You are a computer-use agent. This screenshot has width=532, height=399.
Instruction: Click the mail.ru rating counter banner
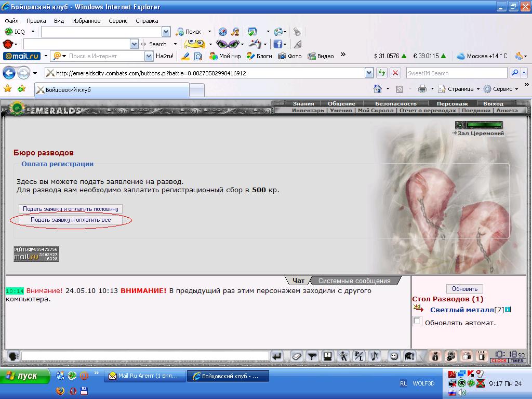[x=36, y=254]
